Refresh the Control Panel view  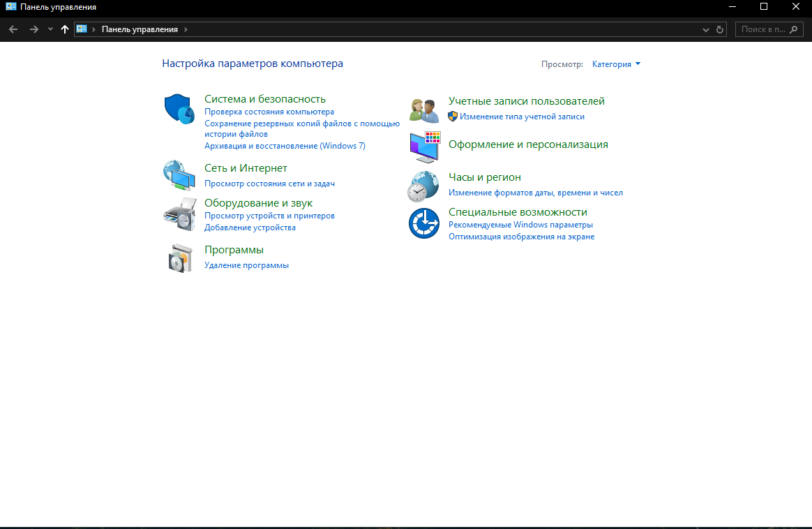pyautogui.click(x=720, y=29)
